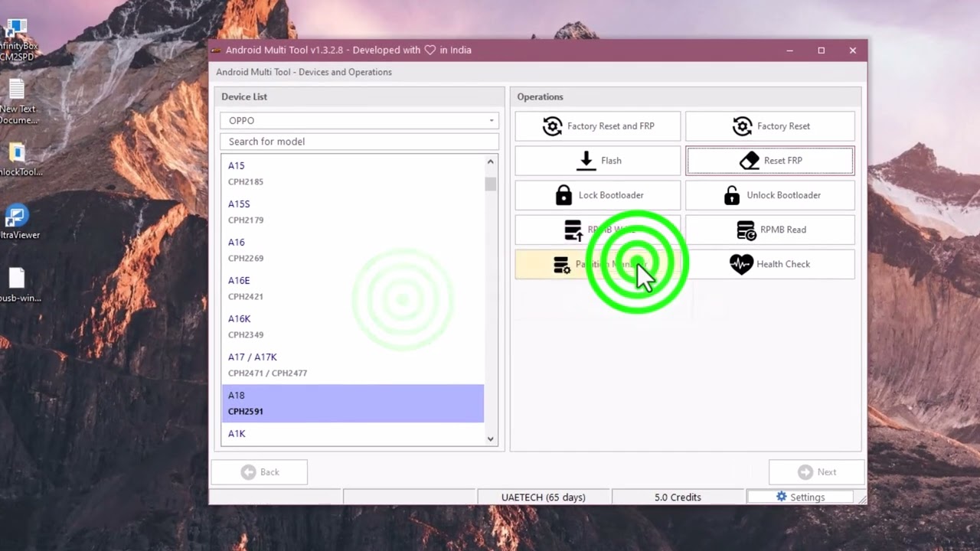Click the Factory Reset and FRP label
Viewport: 980px width, 551px height.
click(610, 126)
